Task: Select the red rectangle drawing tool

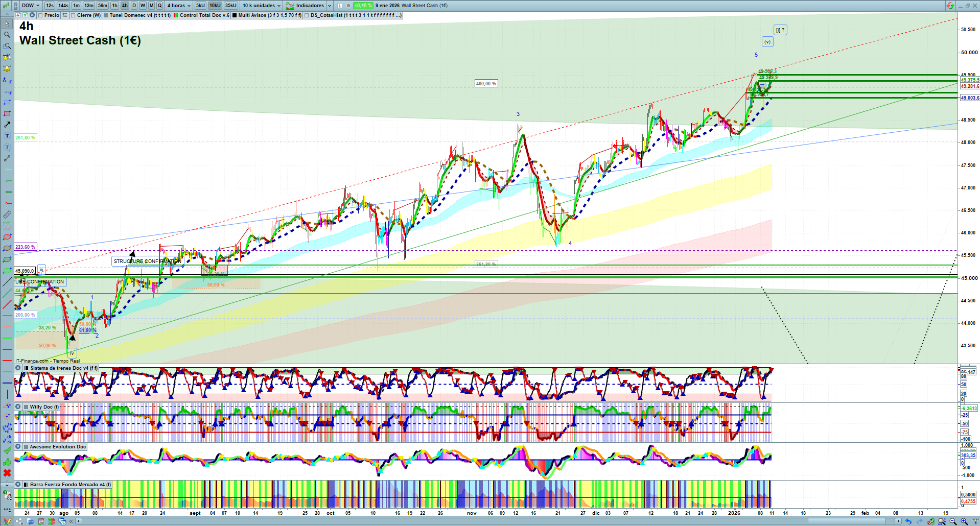Action: (7, 113)
